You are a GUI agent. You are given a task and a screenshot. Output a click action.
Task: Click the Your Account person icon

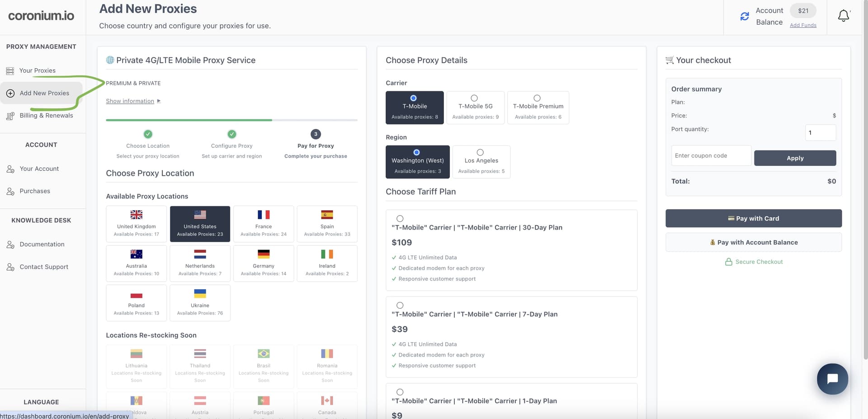point(10,169)
